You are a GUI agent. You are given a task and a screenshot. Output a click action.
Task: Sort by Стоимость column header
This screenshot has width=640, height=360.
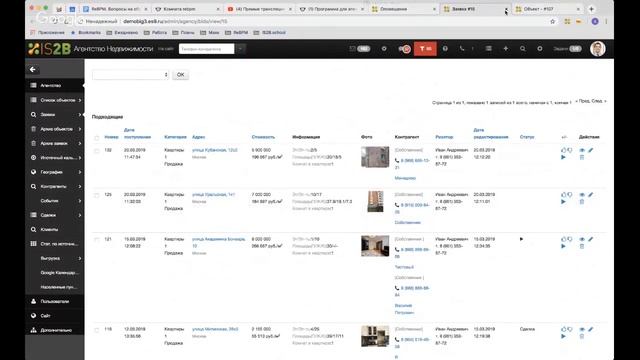click(263, 137)
